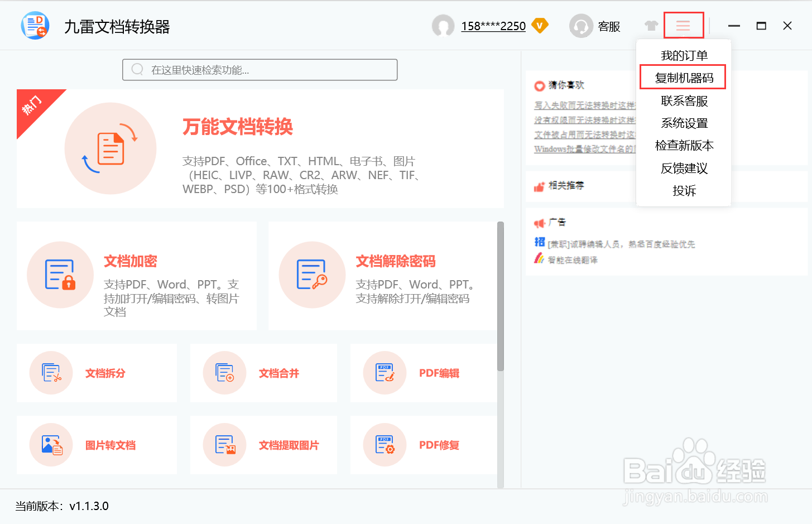The image size is (812, 524).
Task: Click the 猜你喜欢 heart icon
Action: click(x=540, y=86)
